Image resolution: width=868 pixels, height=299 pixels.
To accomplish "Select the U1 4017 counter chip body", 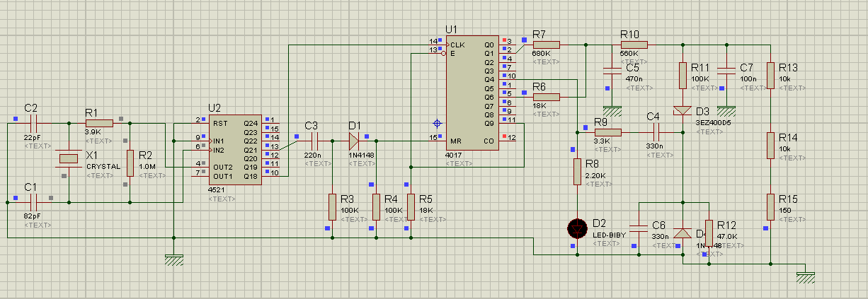I will click(x=472, y=92).
